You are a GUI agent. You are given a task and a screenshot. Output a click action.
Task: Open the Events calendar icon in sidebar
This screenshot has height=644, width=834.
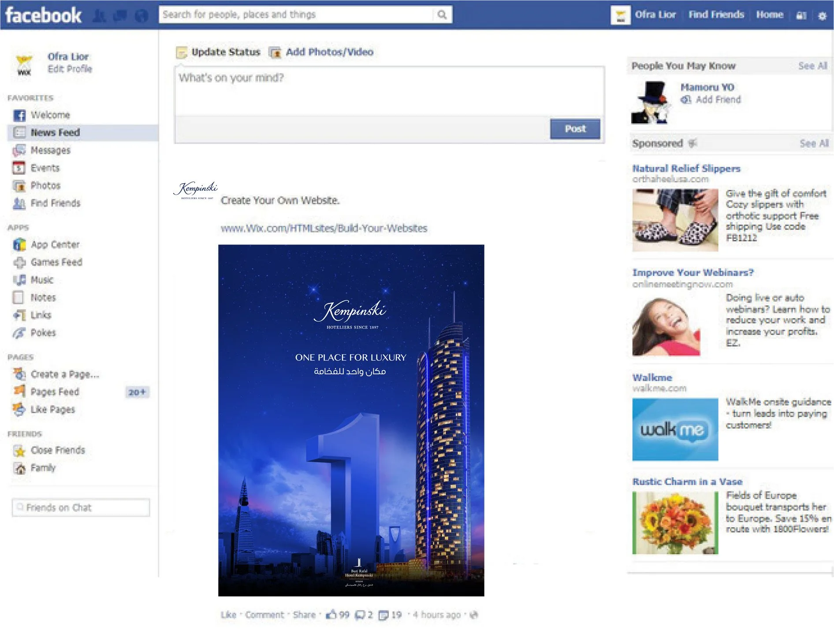pos(19,168)
